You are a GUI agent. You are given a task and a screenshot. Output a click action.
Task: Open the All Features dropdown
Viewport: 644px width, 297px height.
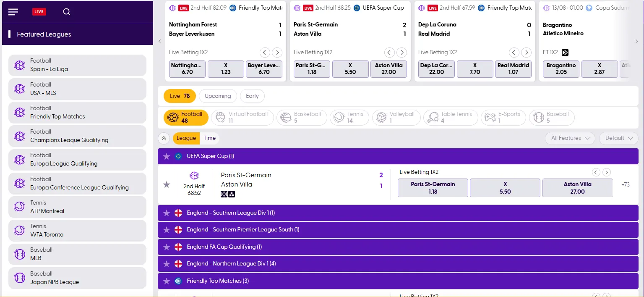[570, 138]
